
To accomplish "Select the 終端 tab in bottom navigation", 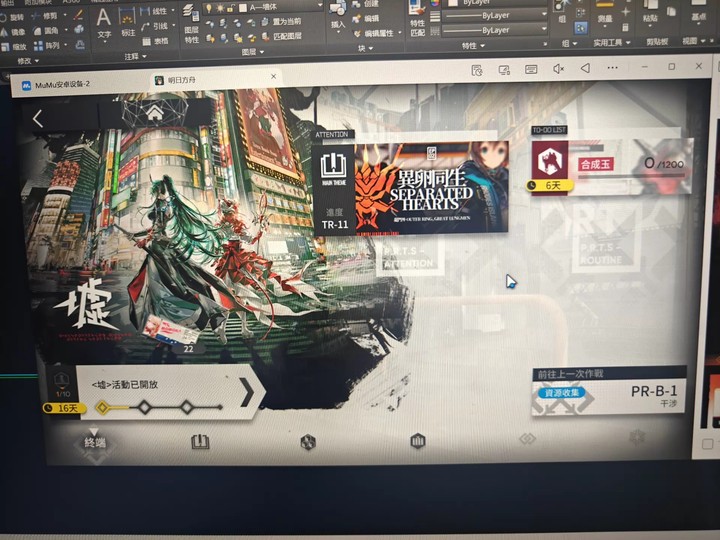I will pos(94,441).
